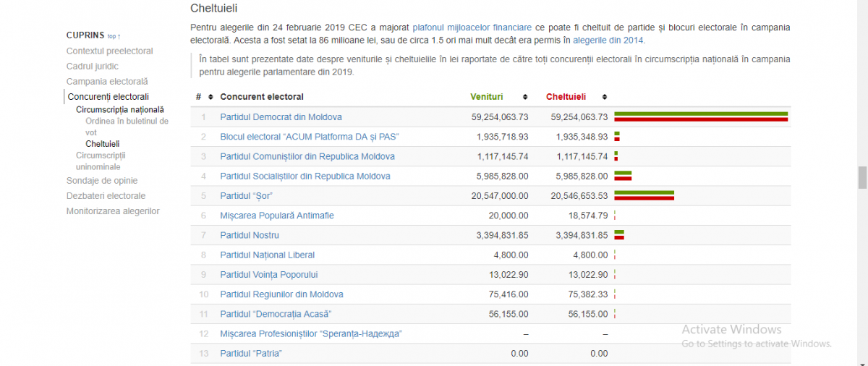
Task: Sort by Cheltuieli column arrows
Action: coord(605,97)
